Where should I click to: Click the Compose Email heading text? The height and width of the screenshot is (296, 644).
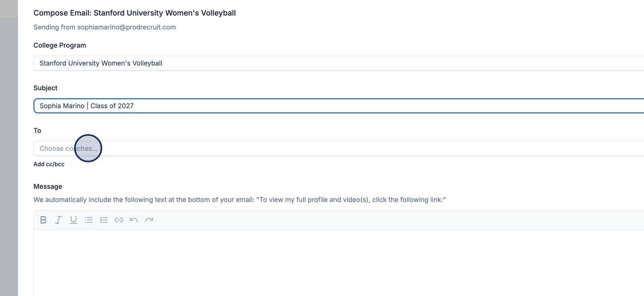(134, 13)
